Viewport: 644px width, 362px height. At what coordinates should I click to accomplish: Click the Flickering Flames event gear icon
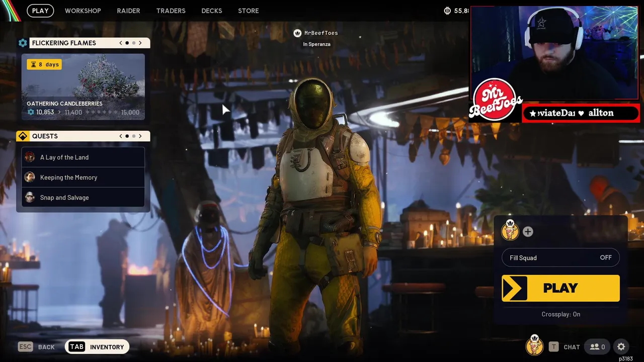click(23, 43)
